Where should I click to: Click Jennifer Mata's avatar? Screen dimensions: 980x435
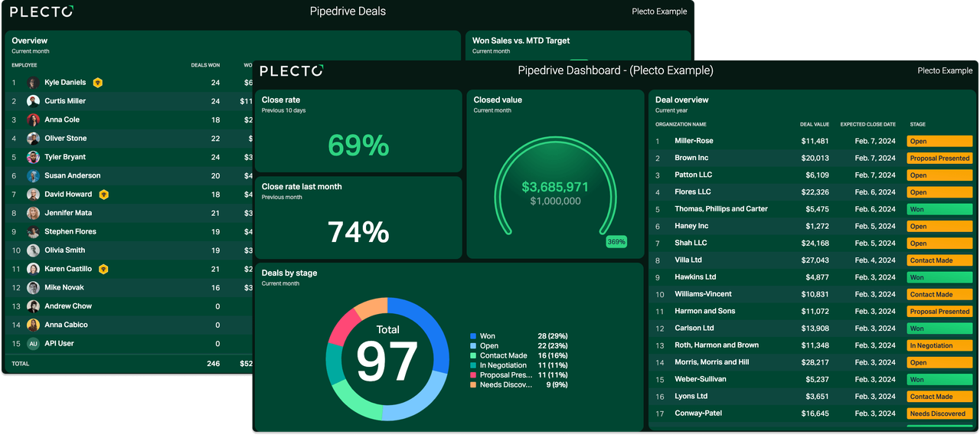coord(33,213)
